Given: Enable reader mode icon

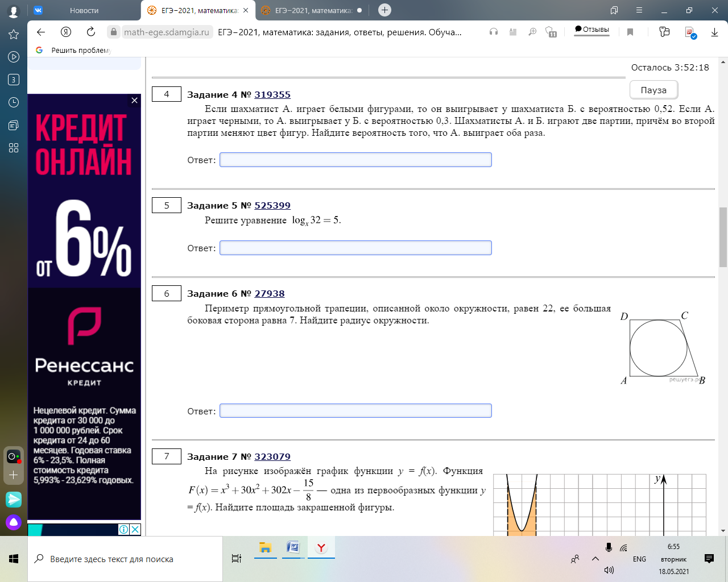Looking at the screenshot, I should (x=513, y=32).
